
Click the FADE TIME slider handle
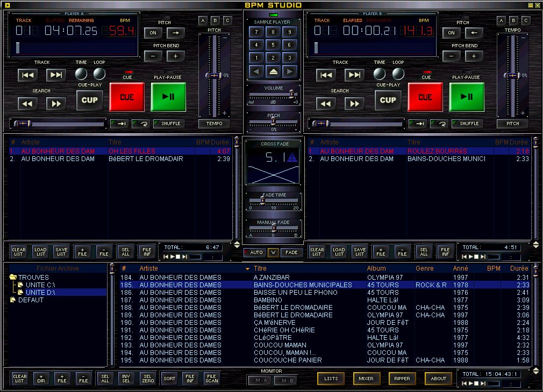tap(263, 201)
